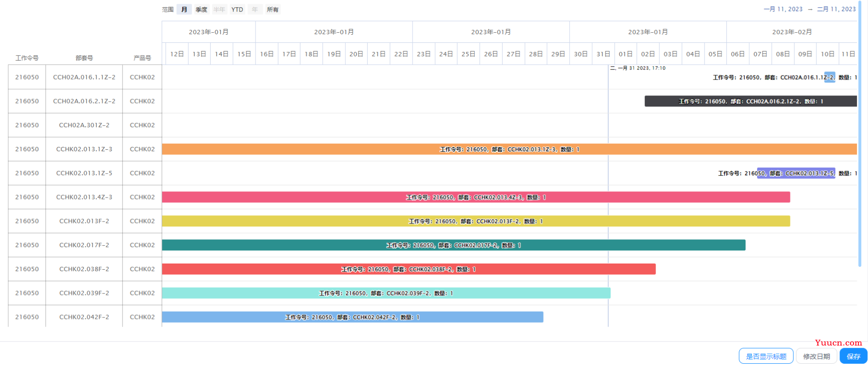Click the blue bar for CCHK02.042F-2
The width and height of the screenshot is (868, 369).
click(353, 317)
